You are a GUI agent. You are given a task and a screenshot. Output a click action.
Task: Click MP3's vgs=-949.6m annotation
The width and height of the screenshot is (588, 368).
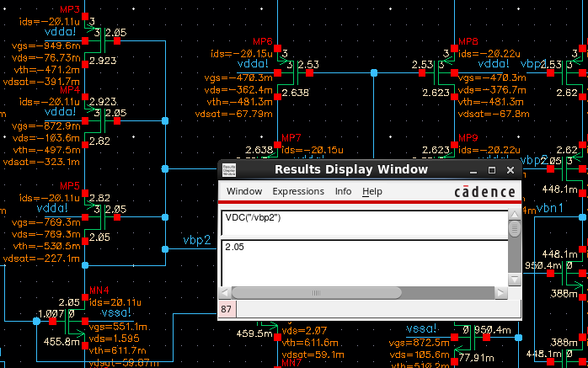(x=46, y=45)
